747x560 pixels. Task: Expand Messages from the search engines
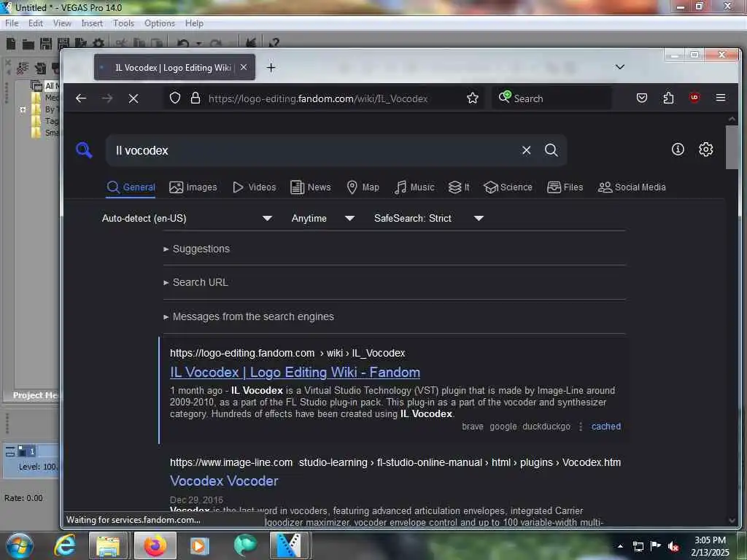[249, 316]
